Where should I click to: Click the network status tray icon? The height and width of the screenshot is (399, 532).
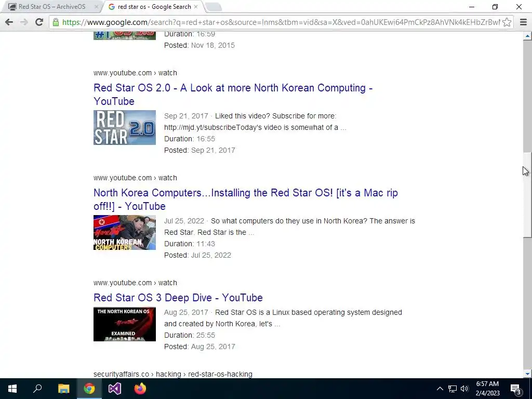click(453, 389)
